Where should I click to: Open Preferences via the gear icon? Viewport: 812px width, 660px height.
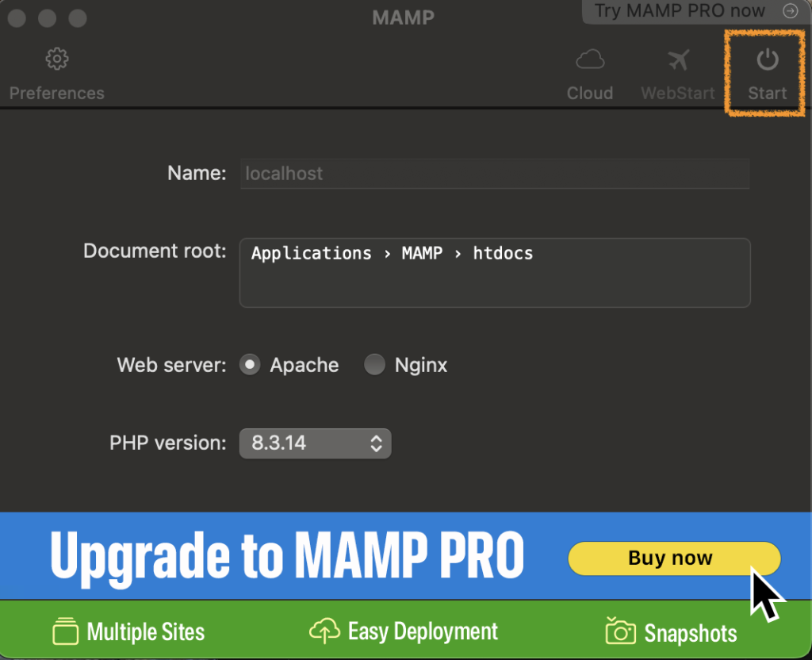click(x=57, y=59)
